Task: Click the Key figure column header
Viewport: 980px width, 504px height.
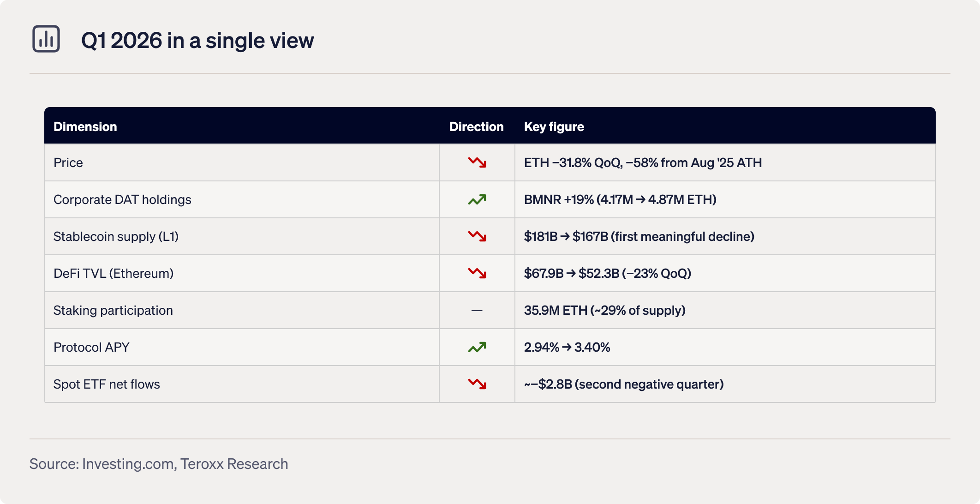Action: [x=554, y=126]
